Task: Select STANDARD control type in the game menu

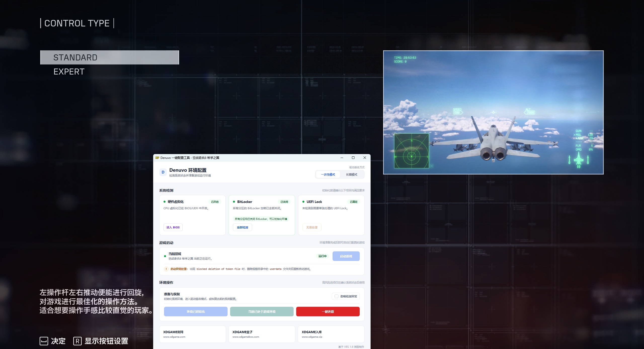Action: [110, 57]
